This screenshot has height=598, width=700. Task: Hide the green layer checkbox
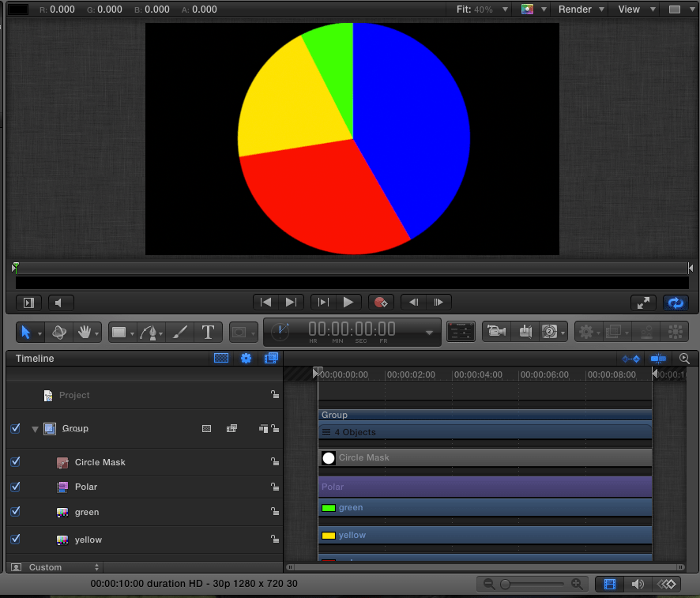click(x=16, y=511)
